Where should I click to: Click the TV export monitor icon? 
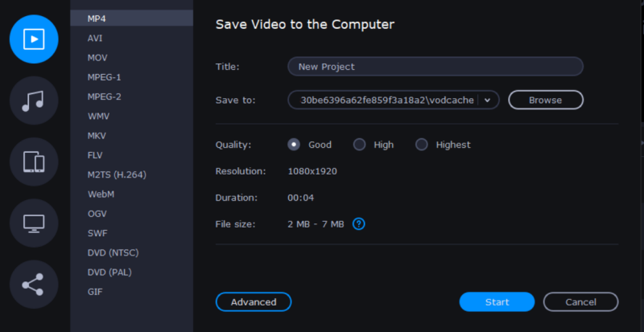[x=34, y=223]
